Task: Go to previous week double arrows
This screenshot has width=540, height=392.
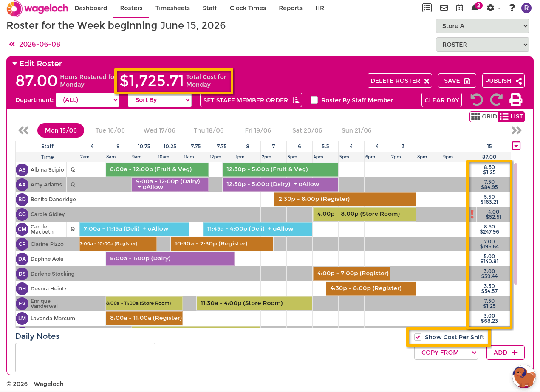Action: [x=23, y=130]
